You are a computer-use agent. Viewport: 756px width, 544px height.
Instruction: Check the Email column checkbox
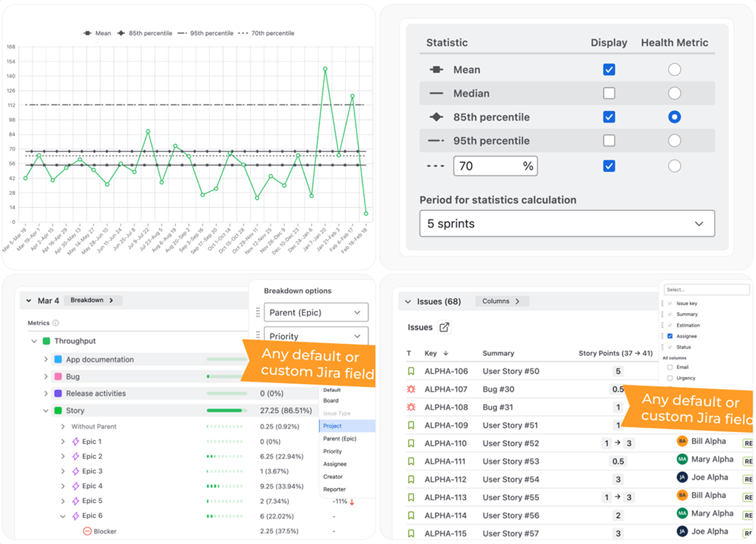670,367
